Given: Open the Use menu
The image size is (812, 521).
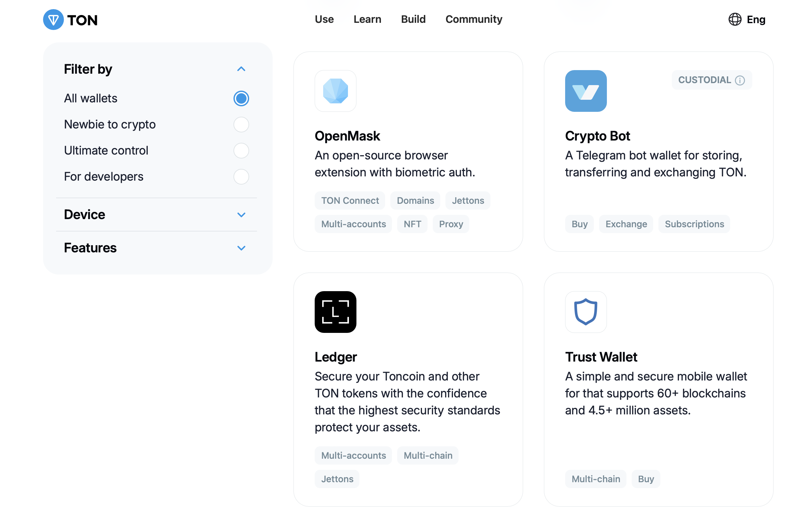Looking at the screenshot, I should pos(324,20).
